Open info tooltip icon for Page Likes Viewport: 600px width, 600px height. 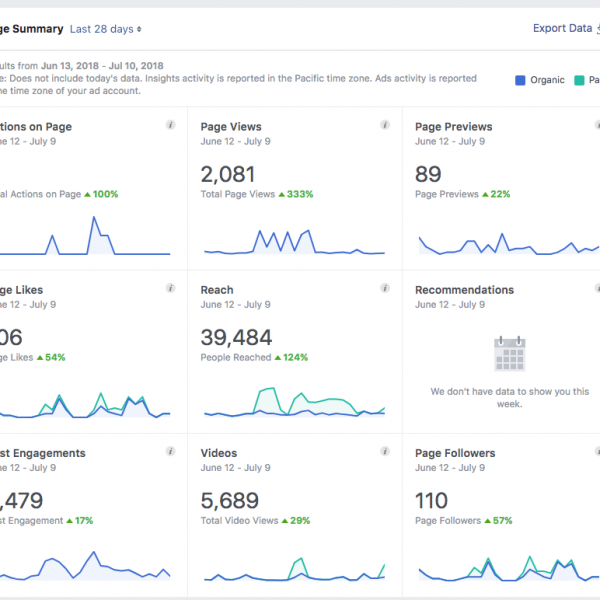pyautogui.click(x=171, y=288)
